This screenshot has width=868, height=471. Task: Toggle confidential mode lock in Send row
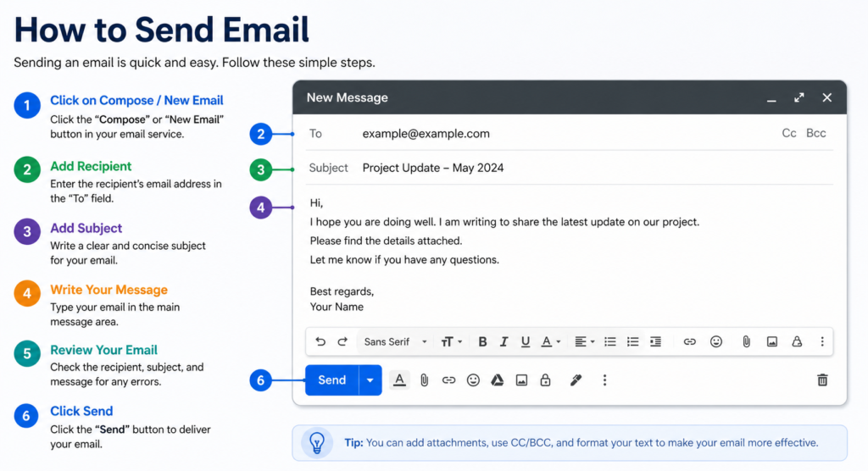(545, 380)
